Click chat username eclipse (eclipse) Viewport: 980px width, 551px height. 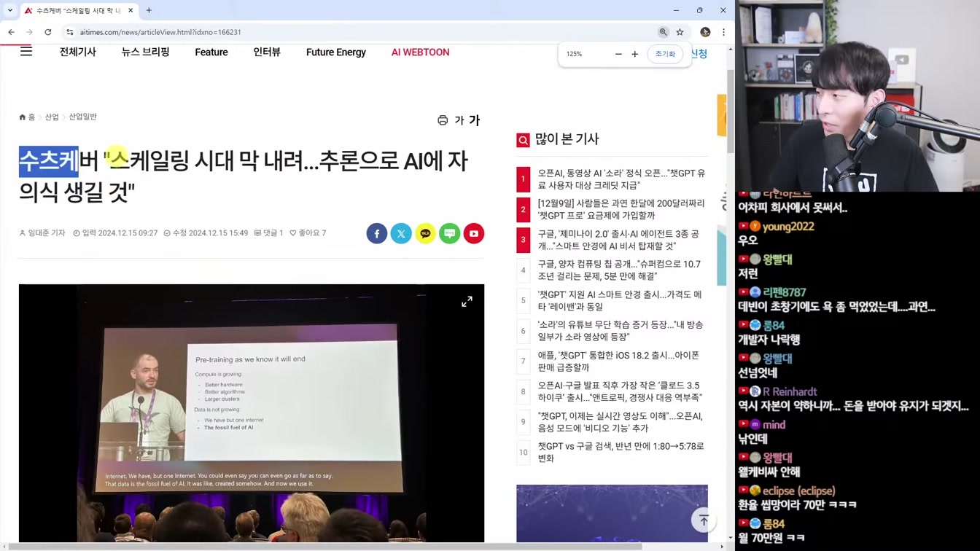pos(799,491)
